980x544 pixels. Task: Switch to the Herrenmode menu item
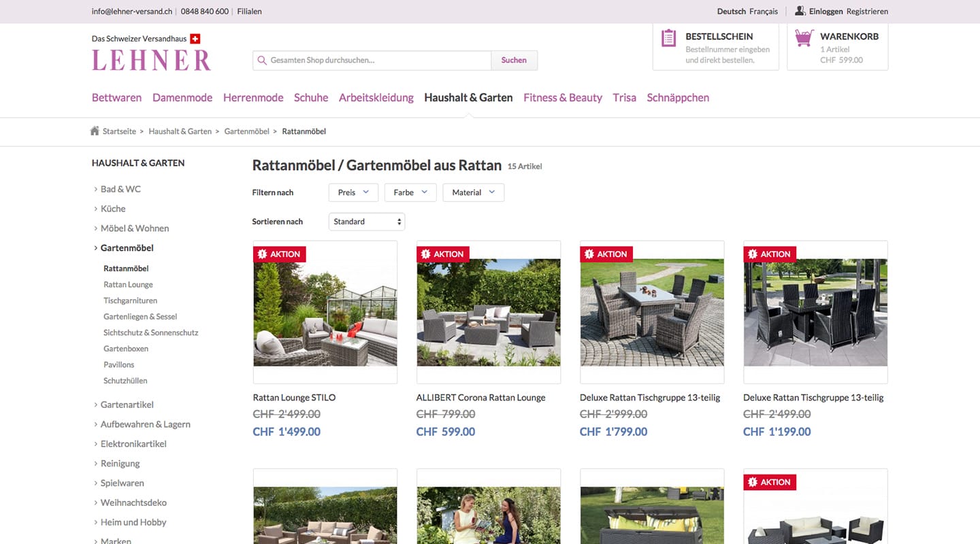(253, 97)
